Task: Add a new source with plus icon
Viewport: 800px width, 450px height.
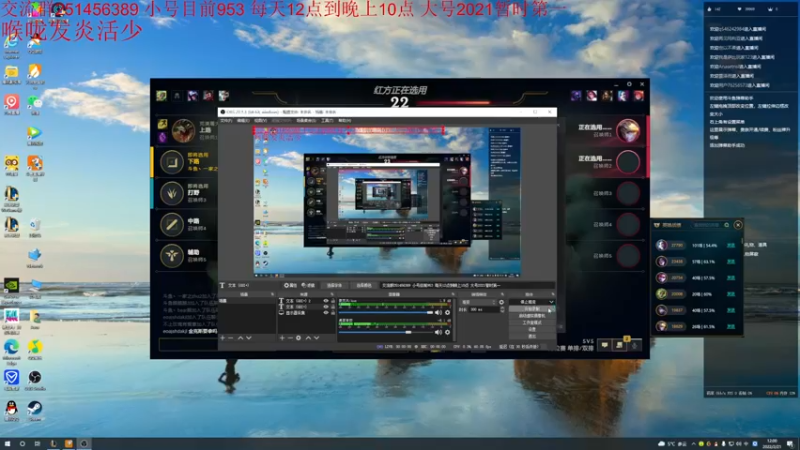Action: pyautogui.click(x=282, y=338)
